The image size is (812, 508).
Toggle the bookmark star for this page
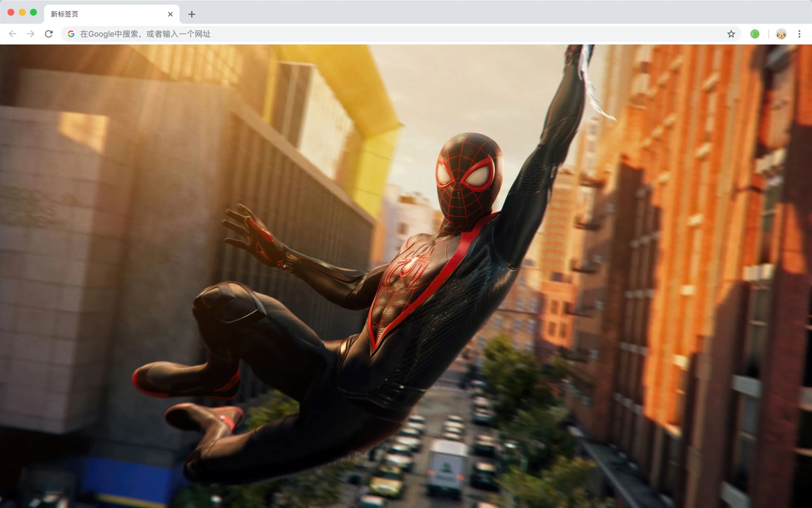[731, 34]
